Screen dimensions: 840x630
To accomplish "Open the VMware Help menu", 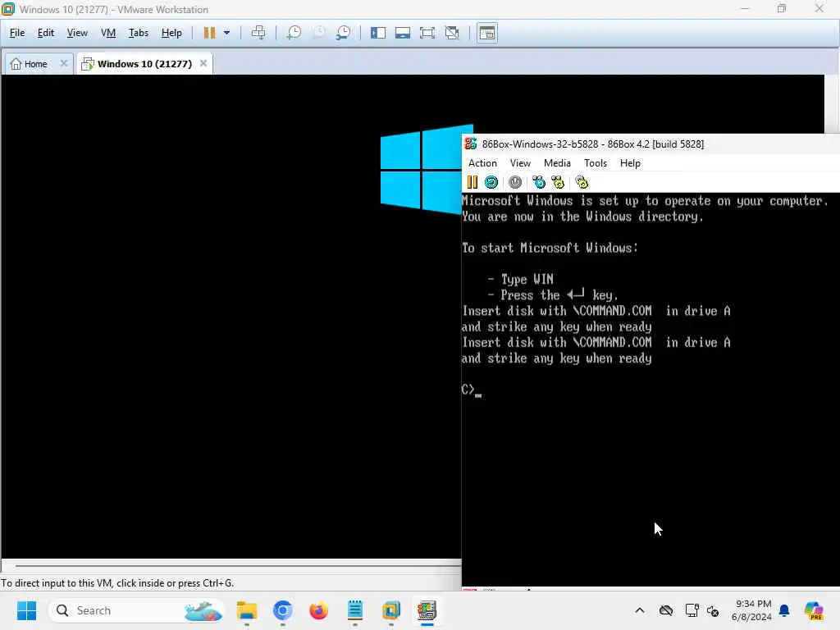I will pyautogui.click(x=171, y=33).
